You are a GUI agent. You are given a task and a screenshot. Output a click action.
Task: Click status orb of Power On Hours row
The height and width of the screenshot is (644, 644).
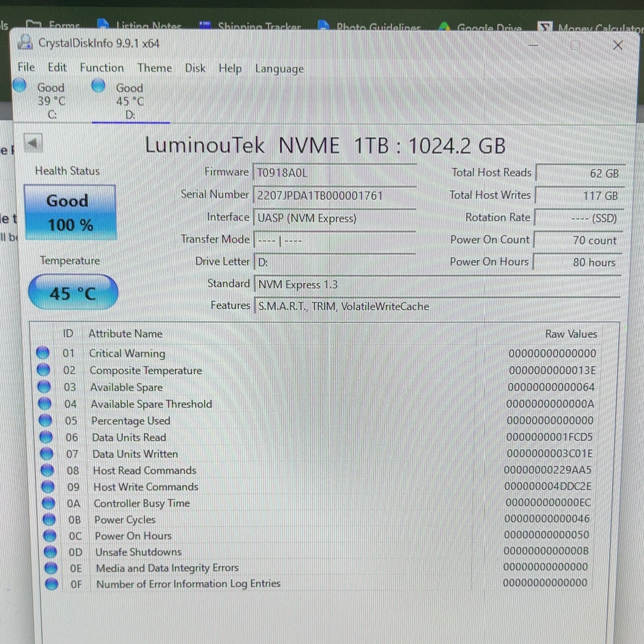coord(50,536)
